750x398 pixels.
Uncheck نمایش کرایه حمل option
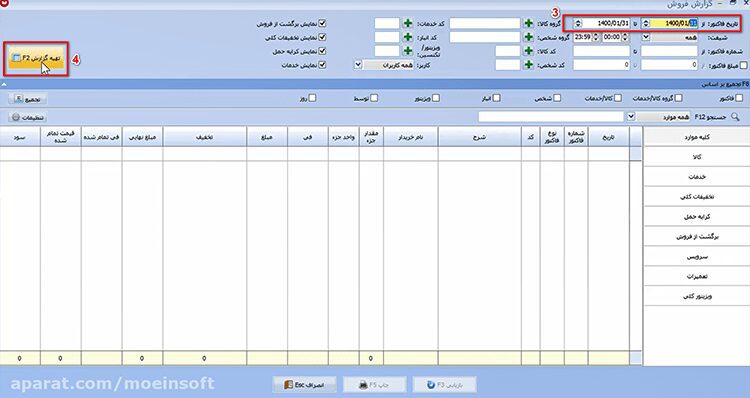tap(322, 51)
